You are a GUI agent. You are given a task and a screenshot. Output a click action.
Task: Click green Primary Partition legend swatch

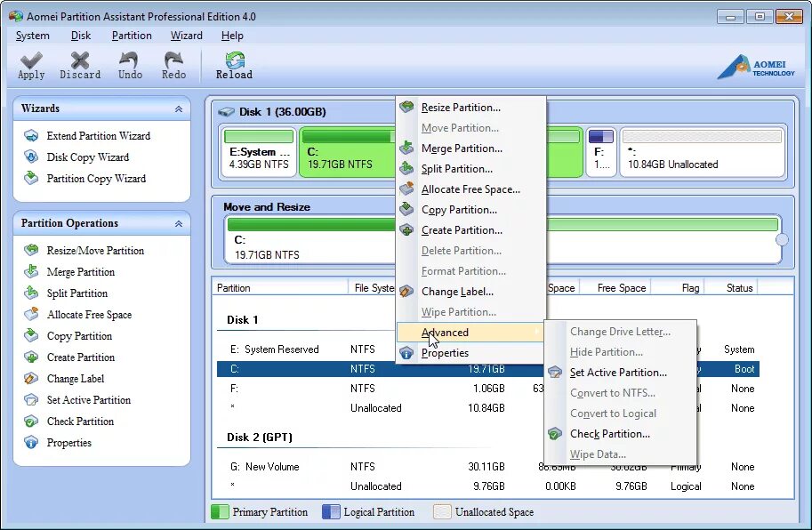click(220, 512)
